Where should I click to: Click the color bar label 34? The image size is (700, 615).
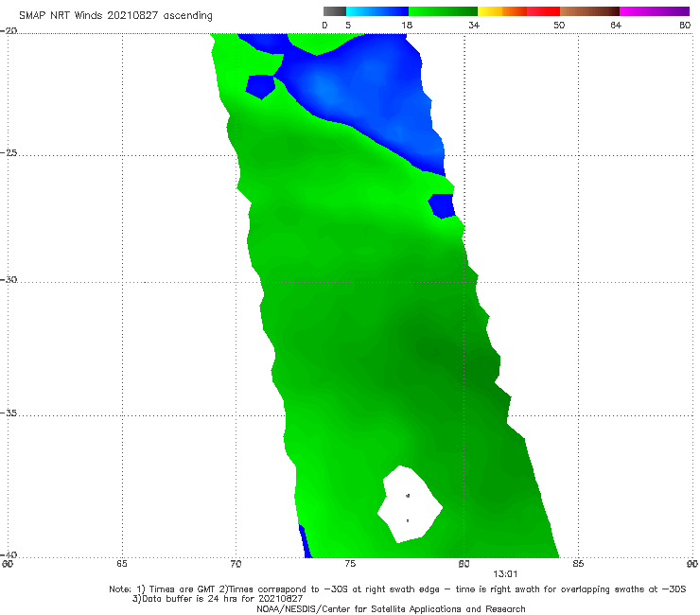point(474,26)
